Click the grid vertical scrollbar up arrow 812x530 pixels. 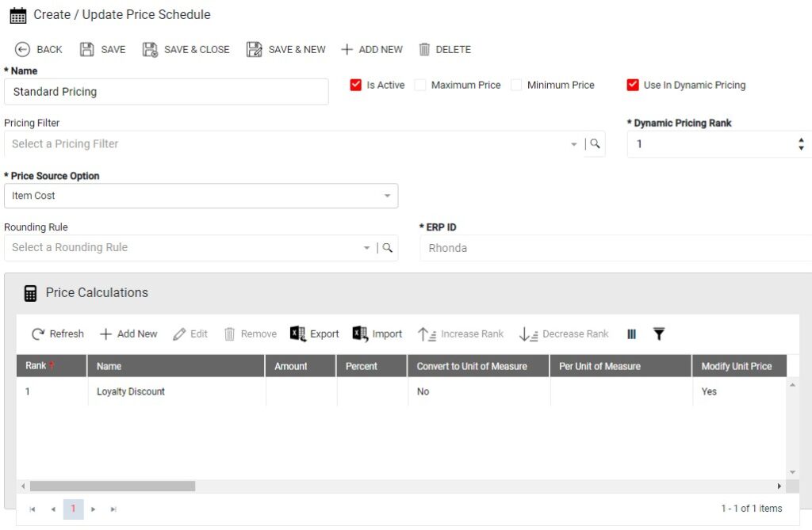point(792,385)
